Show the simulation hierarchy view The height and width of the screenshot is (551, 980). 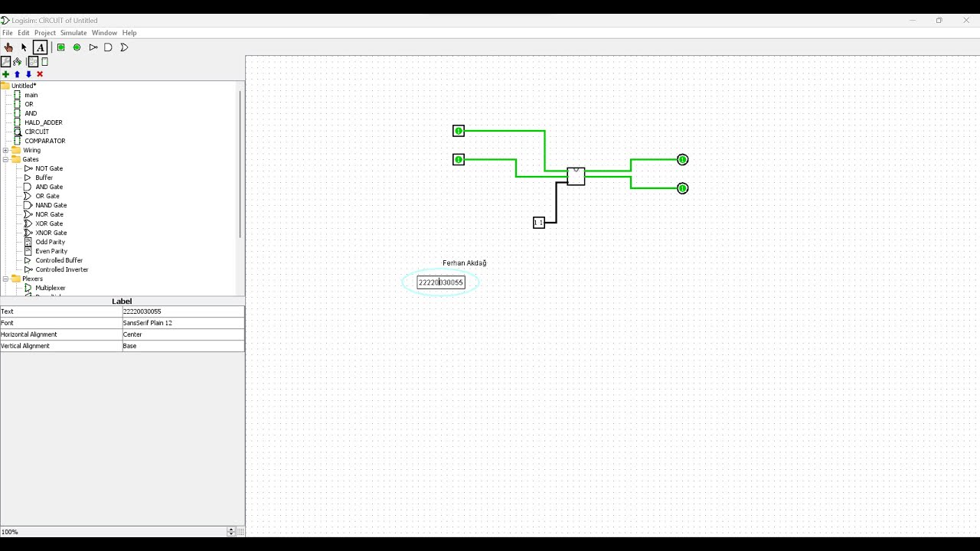coord(17,62)
